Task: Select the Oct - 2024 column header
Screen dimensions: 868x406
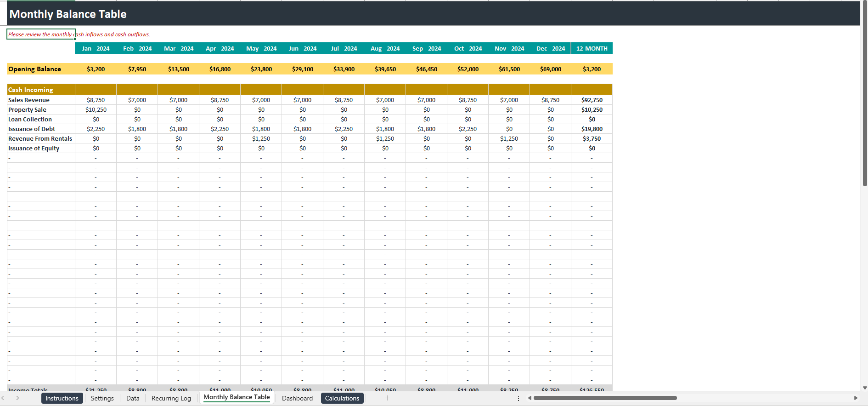Action: [x=468, y=48]
